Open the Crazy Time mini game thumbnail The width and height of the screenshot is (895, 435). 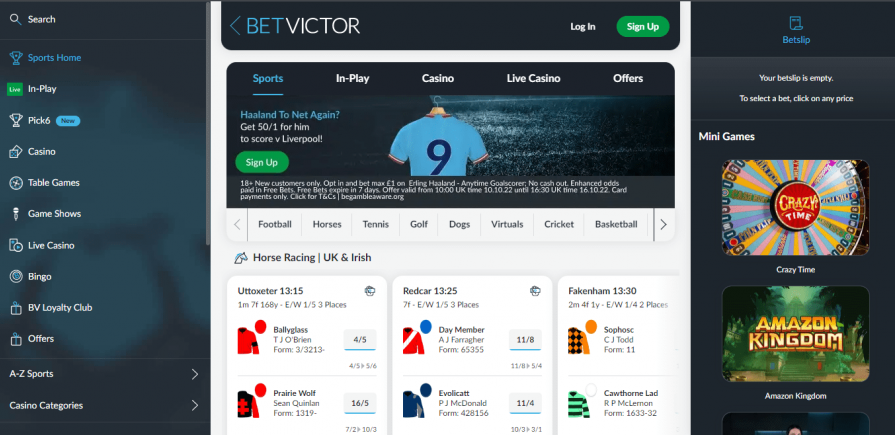point(796,207)
